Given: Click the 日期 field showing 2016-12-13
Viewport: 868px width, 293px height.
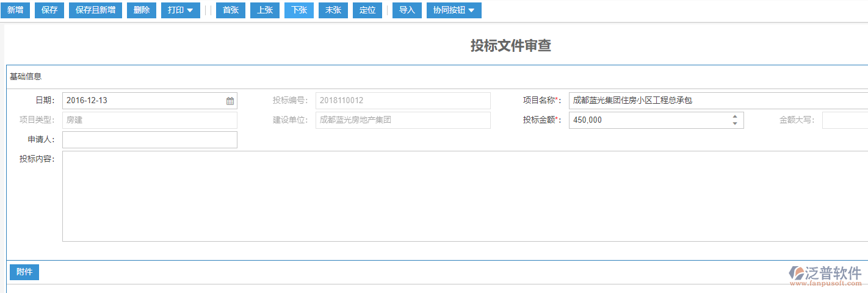Looking at the screenshot, I should coord(150,101).
